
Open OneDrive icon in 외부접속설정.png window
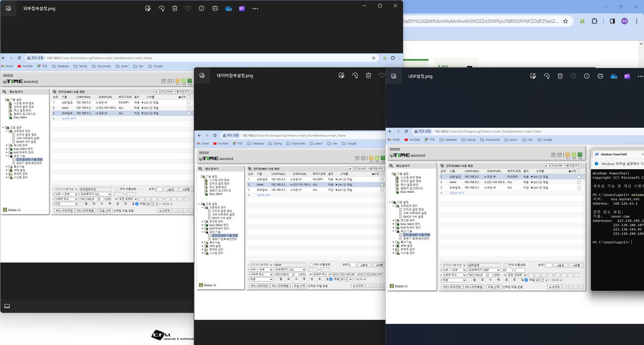coord(229,8)
